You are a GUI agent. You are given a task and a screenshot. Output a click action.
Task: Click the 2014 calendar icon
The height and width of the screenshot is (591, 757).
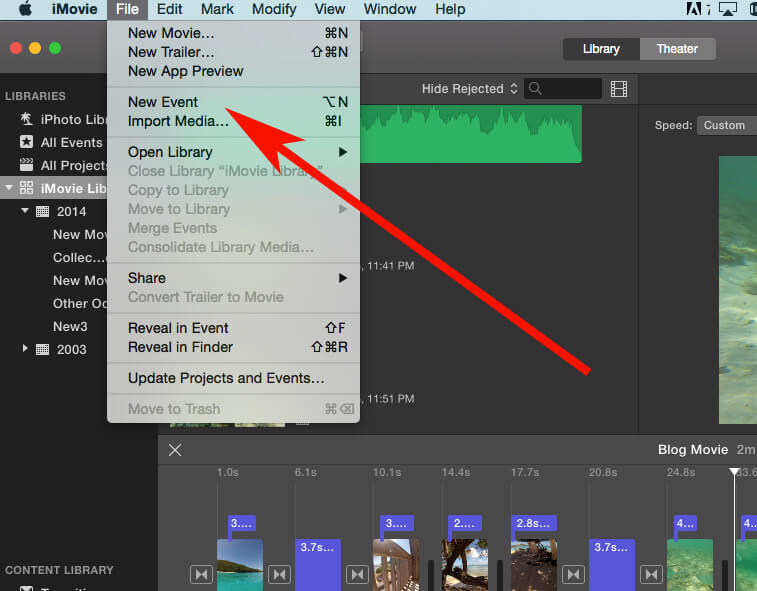point(42,211)
